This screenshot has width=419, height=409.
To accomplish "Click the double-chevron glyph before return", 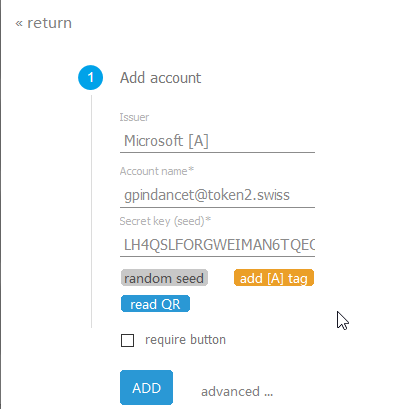I will 19,24.
